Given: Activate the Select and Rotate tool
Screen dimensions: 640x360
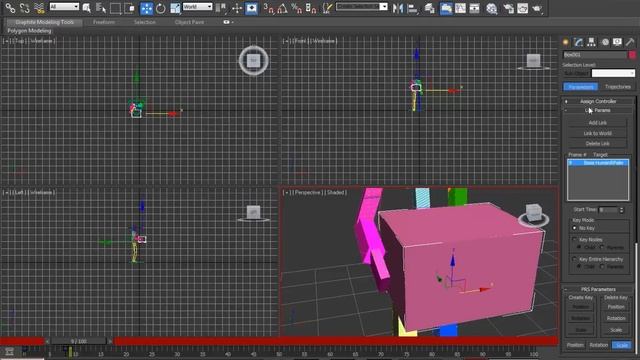Looking at the screenshot, I should pos(160,8).
